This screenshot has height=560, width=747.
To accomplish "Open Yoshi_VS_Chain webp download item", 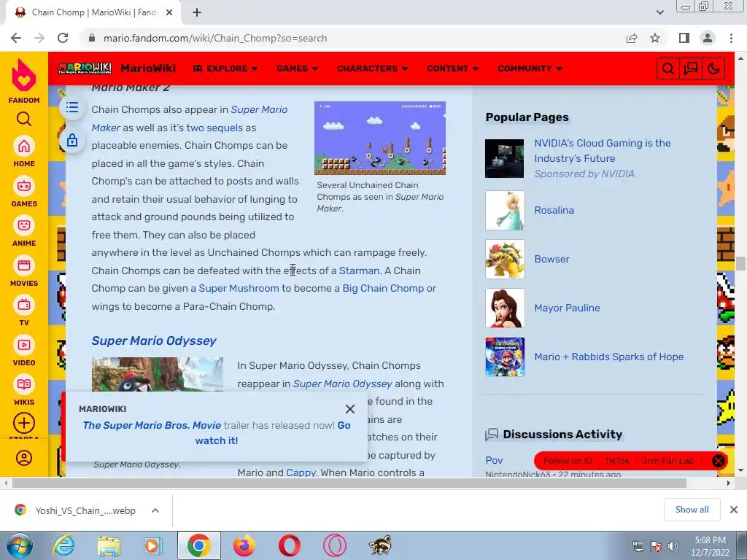I will 85,510.
